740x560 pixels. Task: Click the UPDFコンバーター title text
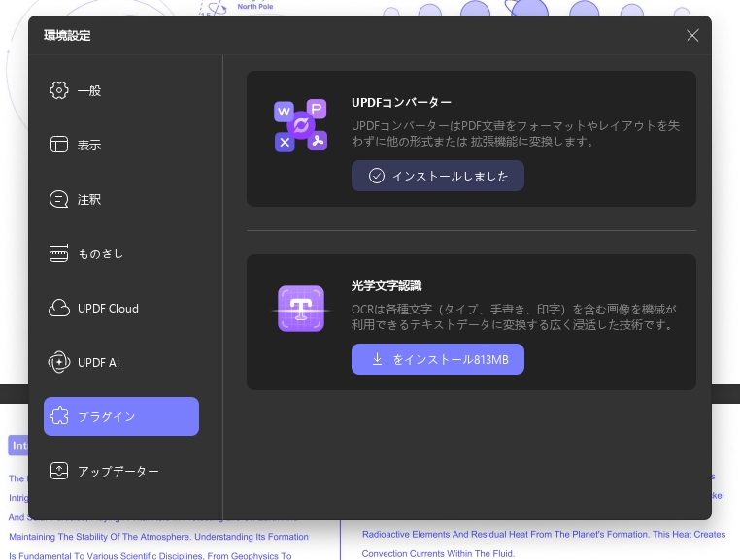tap(402, 102)
